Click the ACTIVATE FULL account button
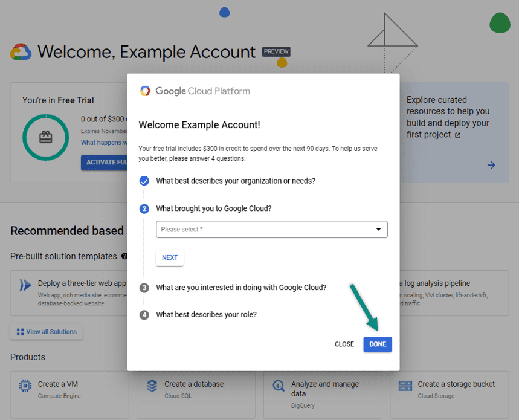The width and height of the screenshot is (519, 420). pos(104,162)
